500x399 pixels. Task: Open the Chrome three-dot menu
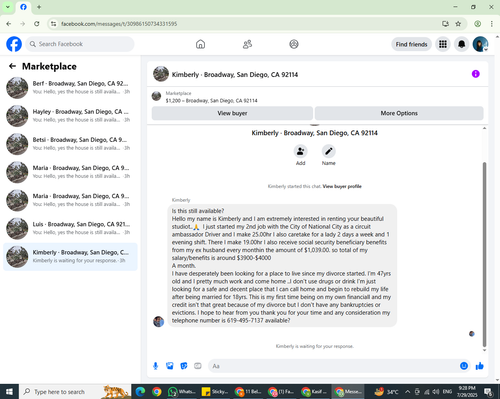pos(492,24)
